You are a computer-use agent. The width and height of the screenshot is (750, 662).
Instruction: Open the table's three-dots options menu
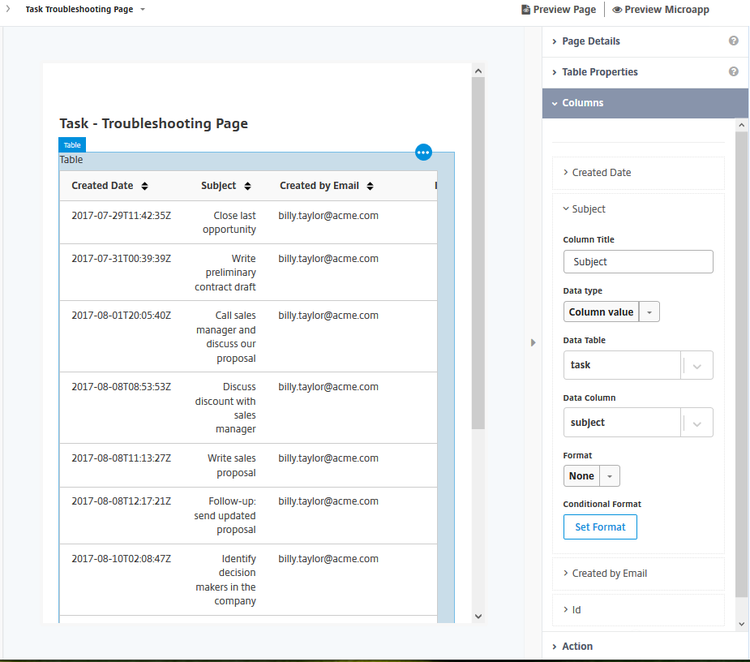click(423, 153)
